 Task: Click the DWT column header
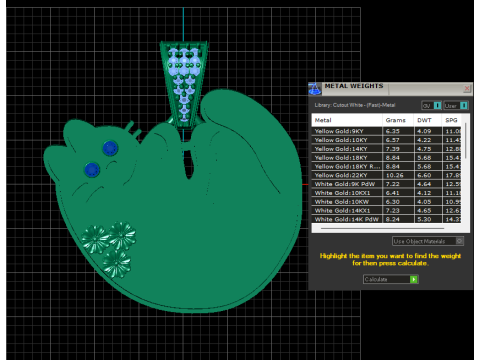(x=427, y=120)
